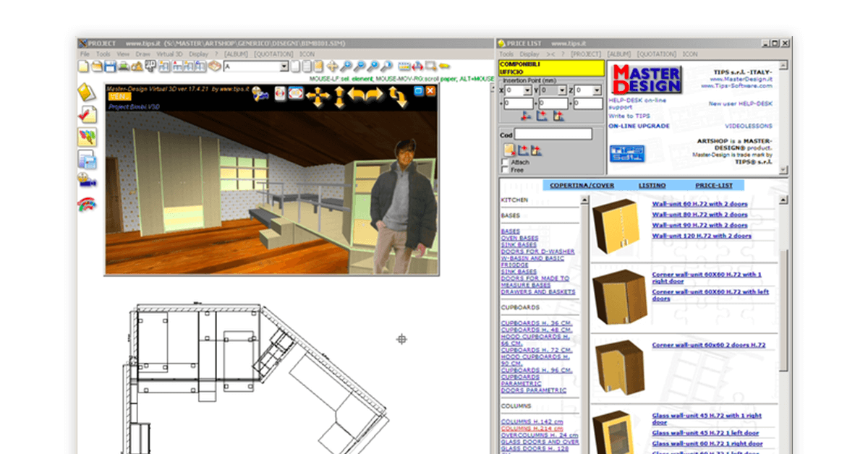Select Glass wall-unit 45 H.72 1 left door
The width and height of the screenshot is (868, 454).
705,433
